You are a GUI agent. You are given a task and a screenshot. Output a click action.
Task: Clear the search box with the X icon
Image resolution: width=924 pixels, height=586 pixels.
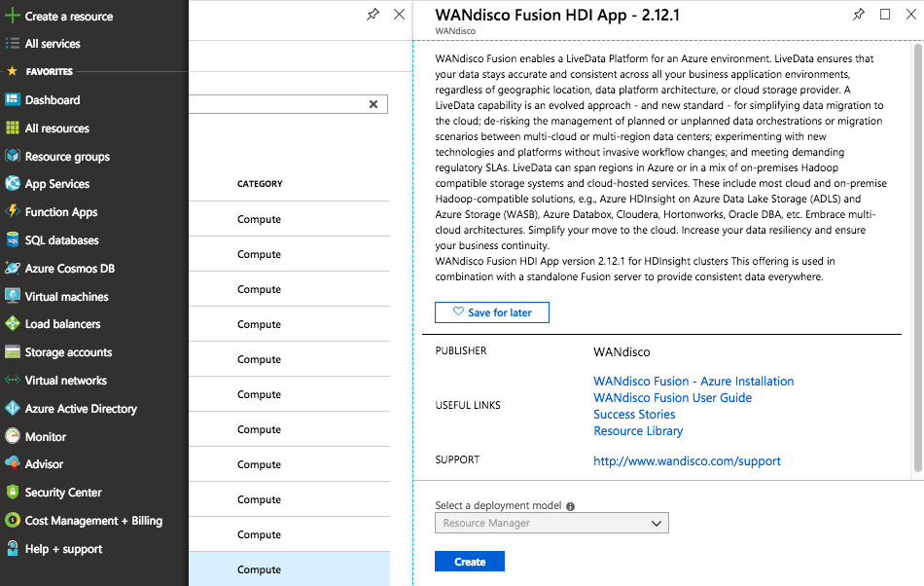coord(373,104)
